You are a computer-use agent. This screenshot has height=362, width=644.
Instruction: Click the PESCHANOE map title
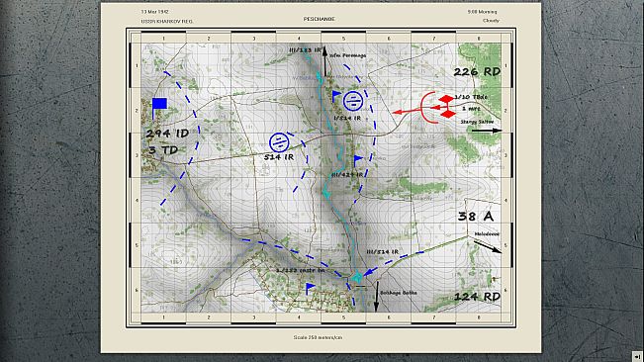point(320,20)
